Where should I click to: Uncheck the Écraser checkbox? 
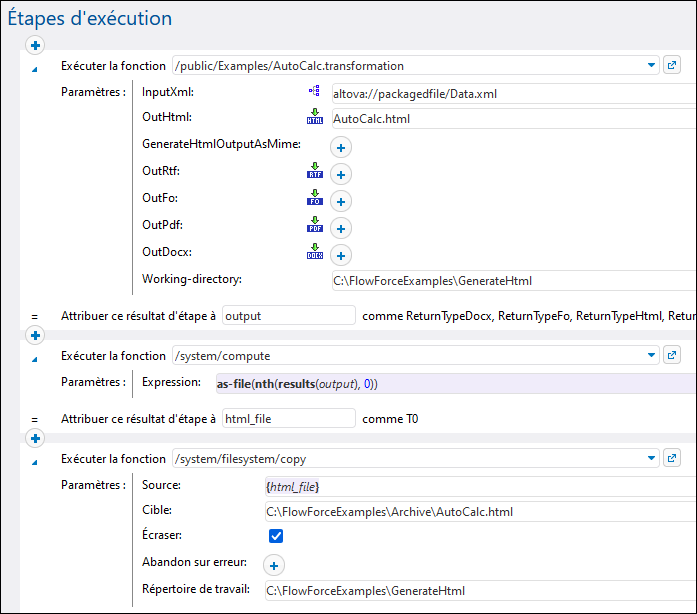tap(276, 537)
